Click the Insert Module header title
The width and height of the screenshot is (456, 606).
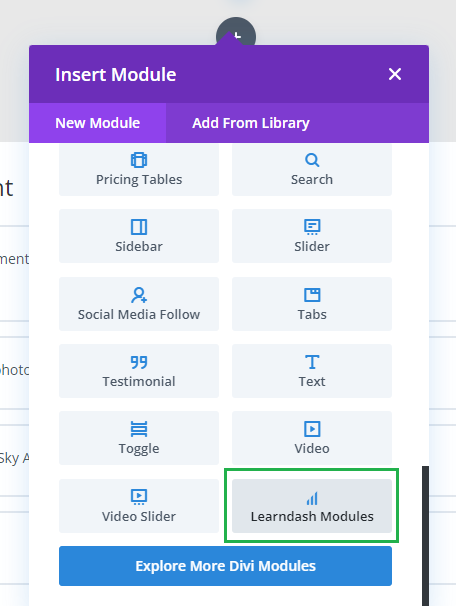point(116,74)
